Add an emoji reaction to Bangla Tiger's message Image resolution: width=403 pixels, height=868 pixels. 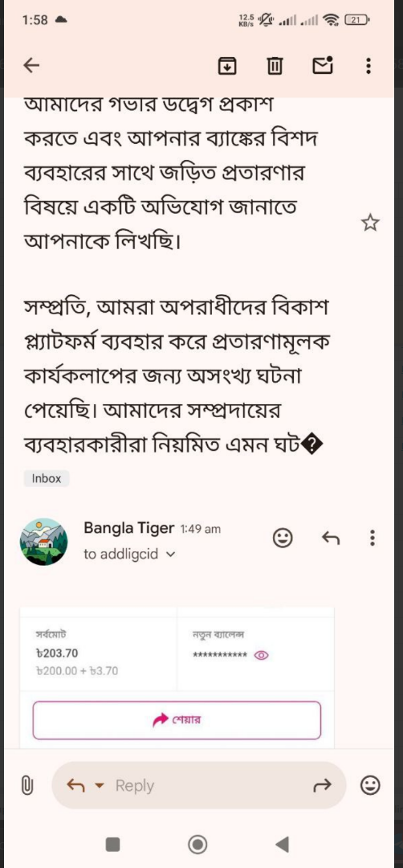(283, 538)
